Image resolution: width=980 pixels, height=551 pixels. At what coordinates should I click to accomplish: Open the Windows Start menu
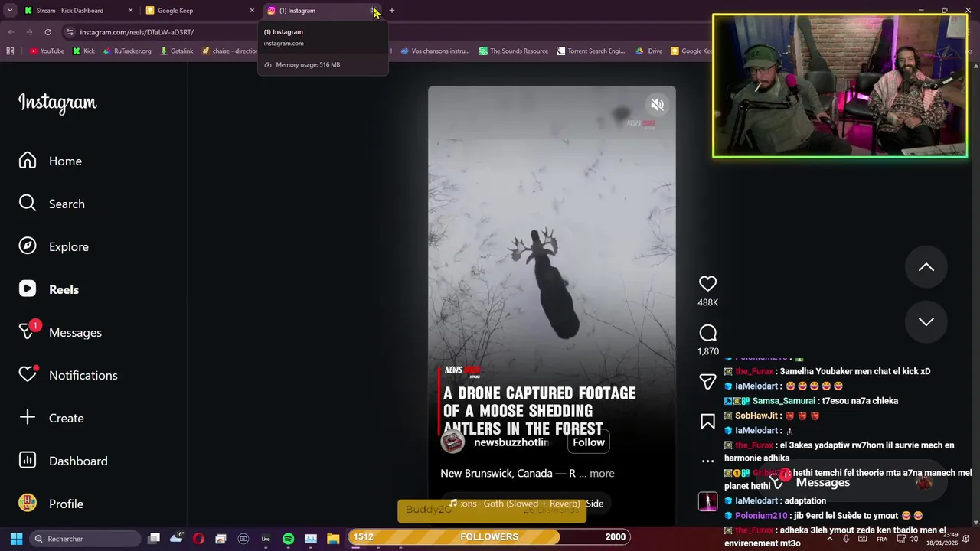point(16,539)
